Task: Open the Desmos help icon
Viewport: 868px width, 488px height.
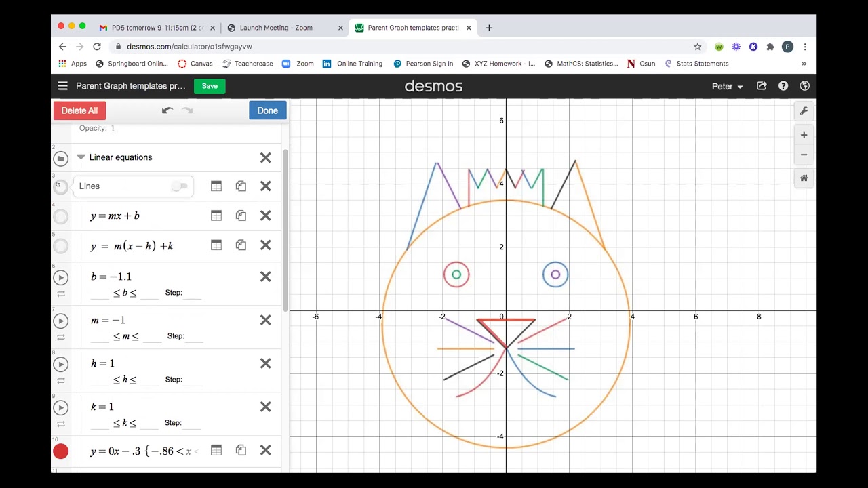Action: pos(783,86)
